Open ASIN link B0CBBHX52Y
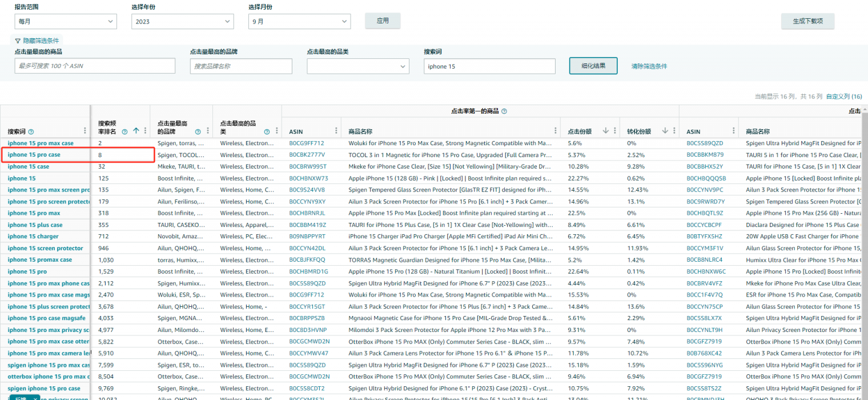The image size is (868, 400). click(x=705, y=167)
